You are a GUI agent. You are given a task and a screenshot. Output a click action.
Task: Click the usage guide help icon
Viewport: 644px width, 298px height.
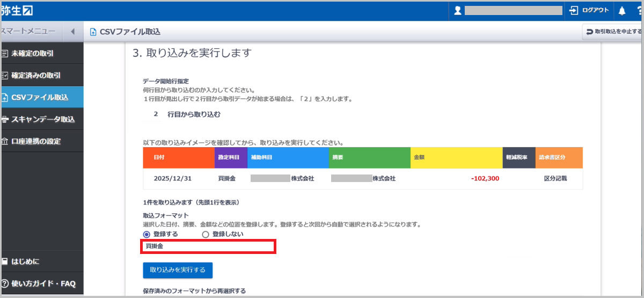click(5, 283)
